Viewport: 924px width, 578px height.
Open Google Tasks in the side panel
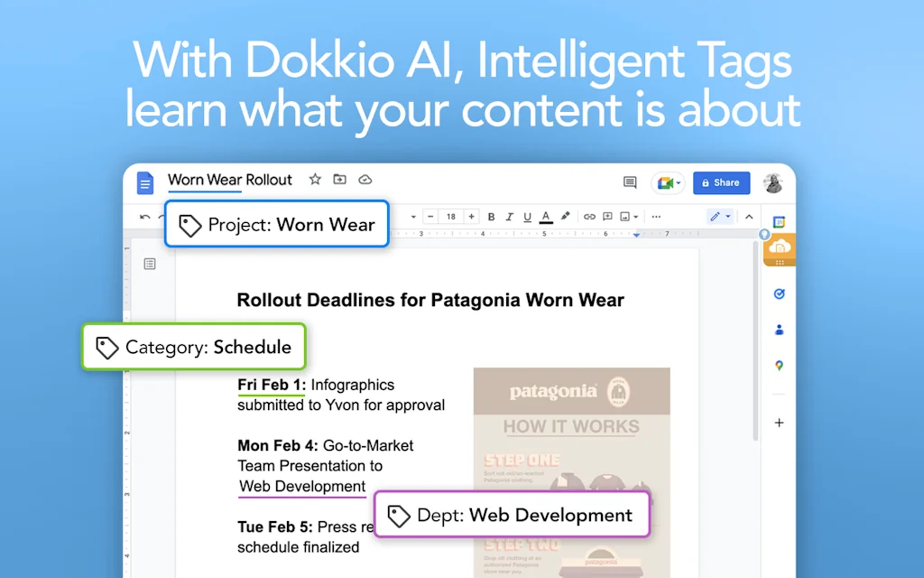click(780, 294)
